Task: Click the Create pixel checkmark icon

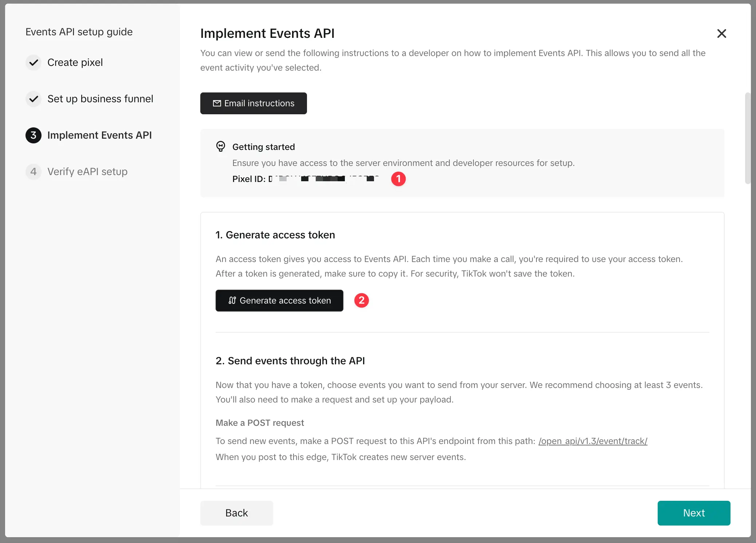Action: coord(34,63)
